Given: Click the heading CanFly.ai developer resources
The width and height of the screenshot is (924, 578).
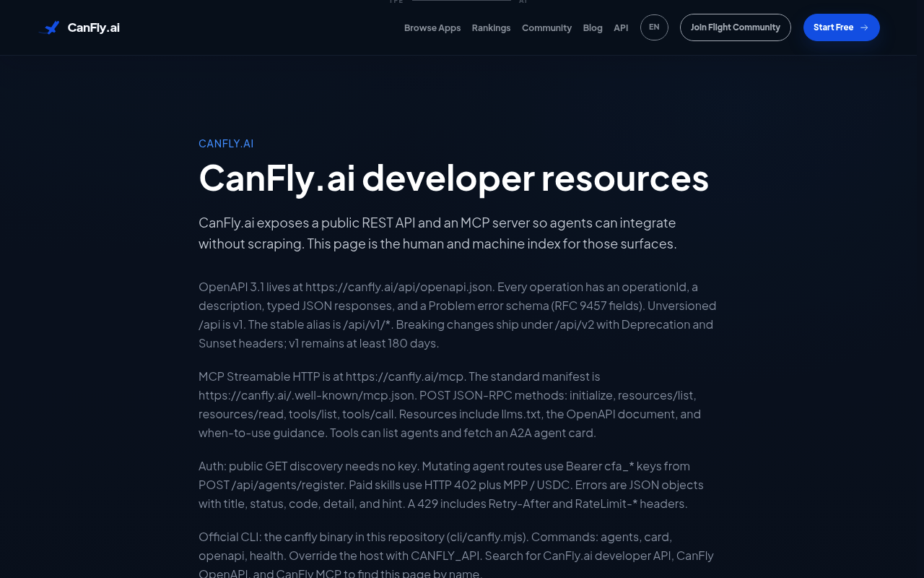Looking at the screenshot, I should click(x=453, y=178).
